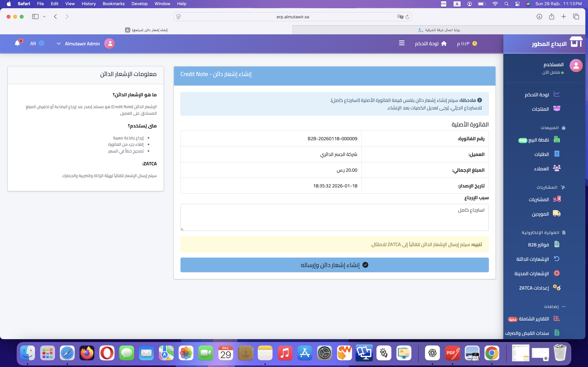Open the sidebar tab group dropdown arrow
The image size is (588, 367).
44,17
